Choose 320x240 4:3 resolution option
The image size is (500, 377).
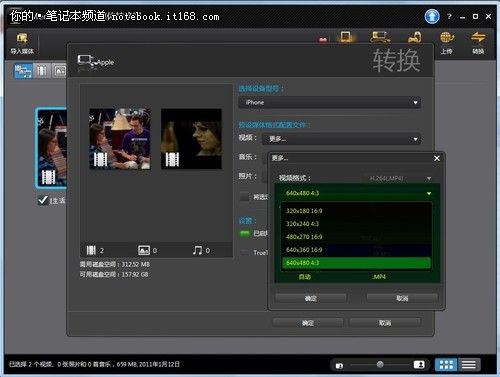coord(356,224)
